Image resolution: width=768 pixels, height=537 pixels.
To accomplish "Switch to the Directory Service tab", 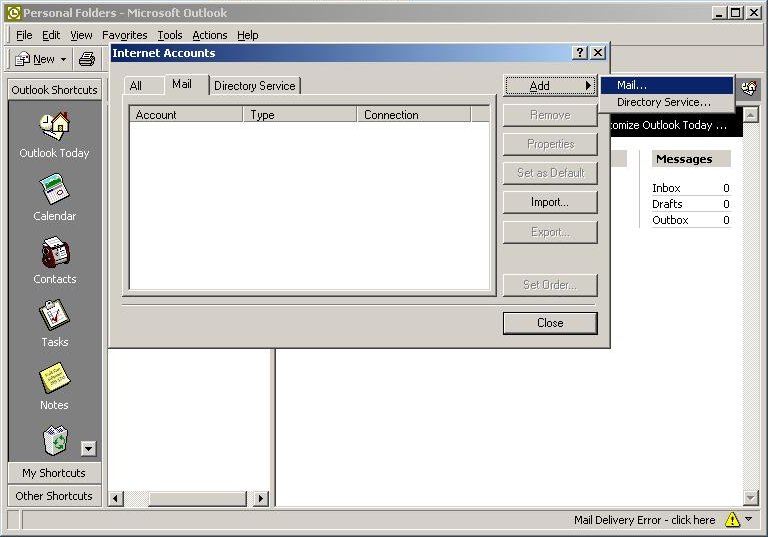I will [255, 86].
